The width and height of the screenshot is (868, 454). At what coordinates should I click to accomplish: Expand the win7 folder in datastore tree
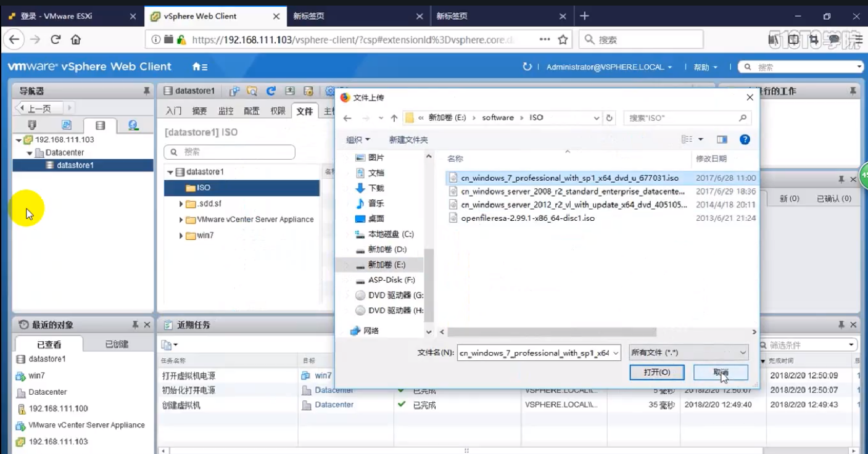(x=181, y=236)
